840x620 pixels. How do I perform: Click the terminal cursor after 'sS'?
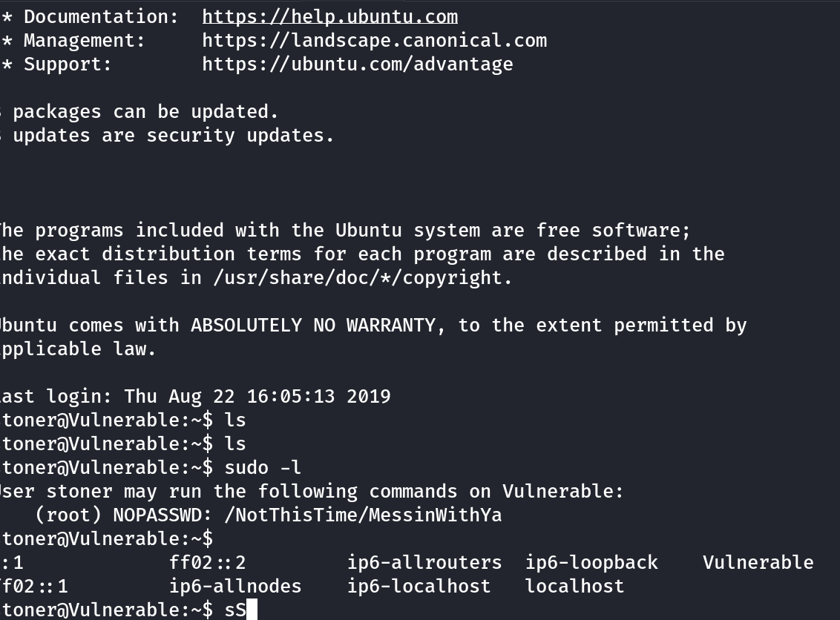[251, 610]
